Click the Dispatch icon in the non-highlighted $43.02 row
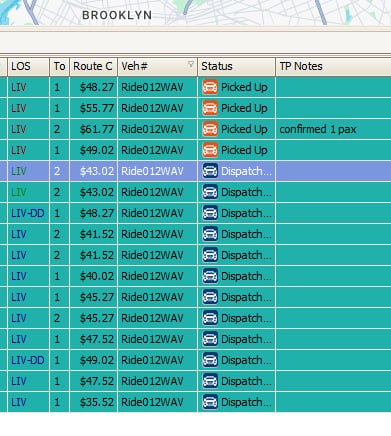 [x=210, y=192]
